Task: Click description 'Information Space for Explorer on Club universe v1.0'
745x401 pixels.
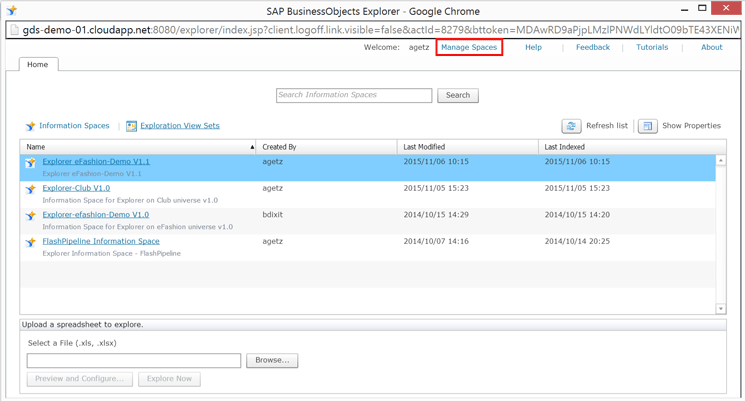Action: click(x=130, y=200)
